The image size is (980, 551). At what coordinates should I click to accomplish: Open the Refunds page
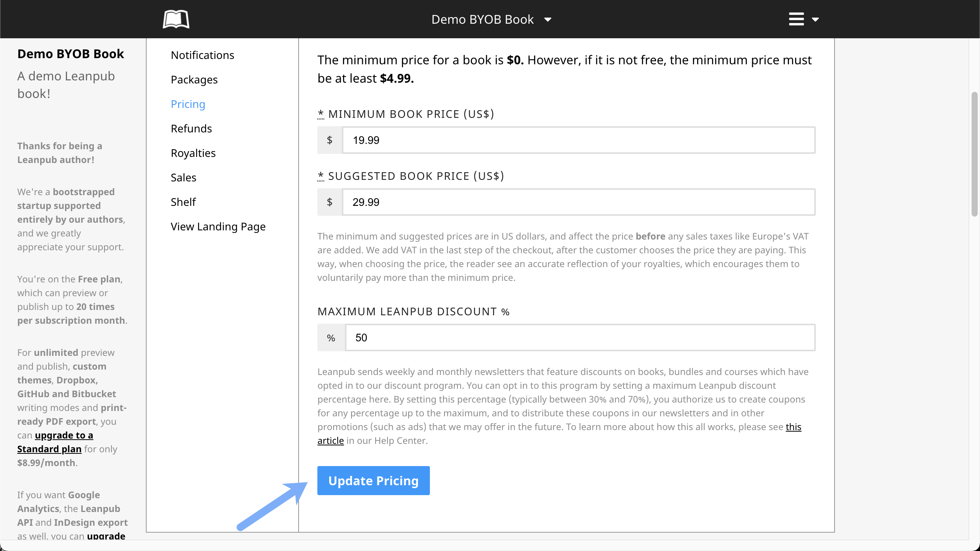(x=191, y=129)
